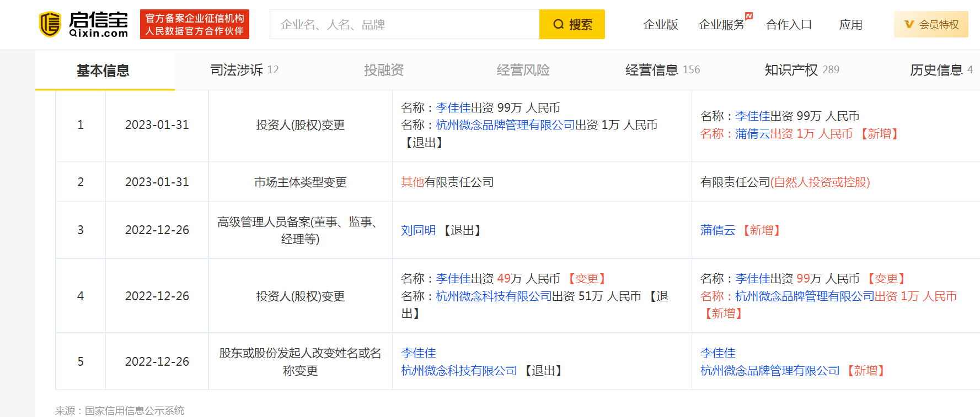Switch to the 知识产权 tab

802,70
